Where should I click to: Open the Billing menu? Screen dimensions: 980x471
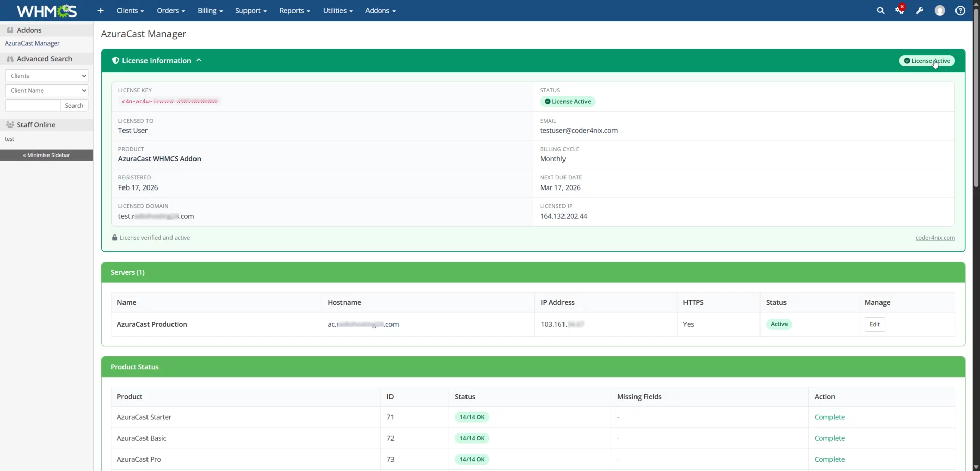[210, 10]
